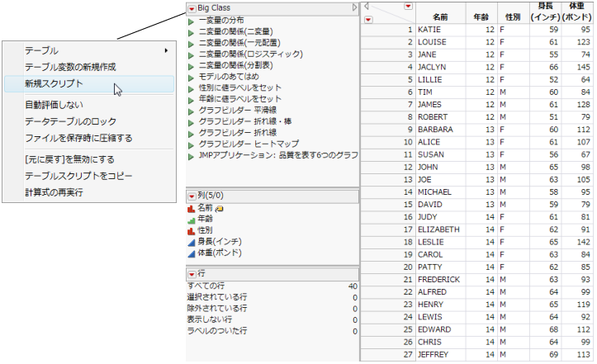The image size is (597, 364).
Task: Choose 新規スクリプト from the menu
Action: pyautogui.click(x=54, y=83)
